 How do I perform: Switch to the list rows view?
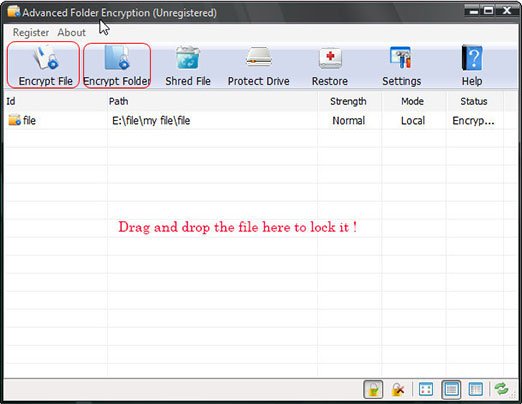451,389
